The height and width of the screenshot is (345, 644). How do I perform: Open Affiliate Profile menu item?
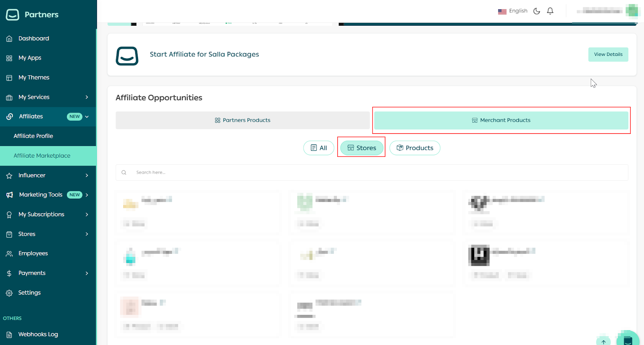(x=33, y=136)
